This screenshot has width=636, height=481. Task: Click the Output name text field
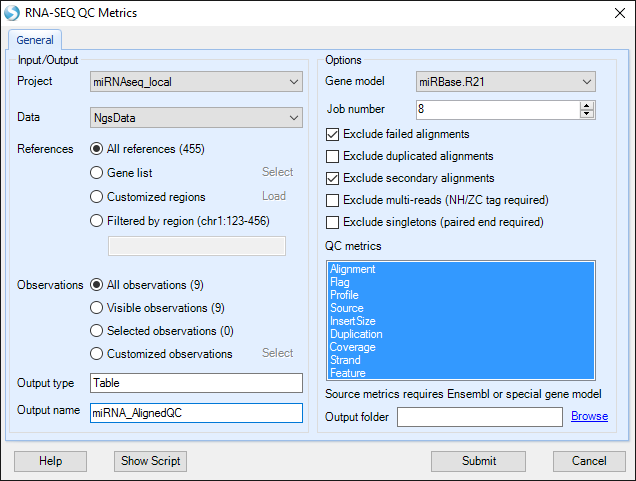[196, 413]
